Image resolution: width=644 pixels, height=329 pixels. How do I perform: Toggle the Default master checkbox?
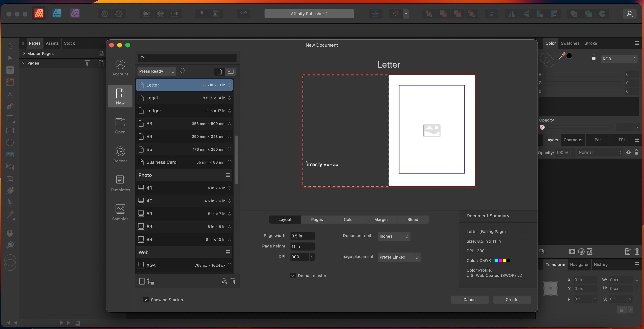point(293,275)
